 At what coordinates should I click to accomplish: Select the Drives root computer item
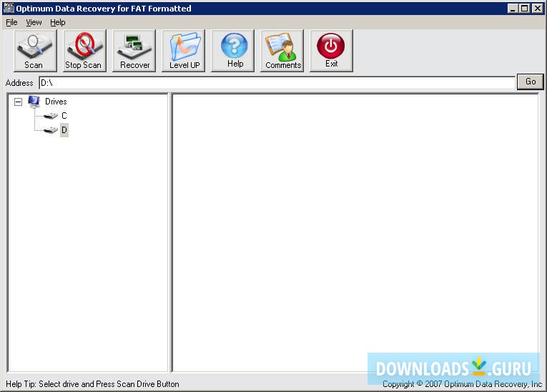56,102
